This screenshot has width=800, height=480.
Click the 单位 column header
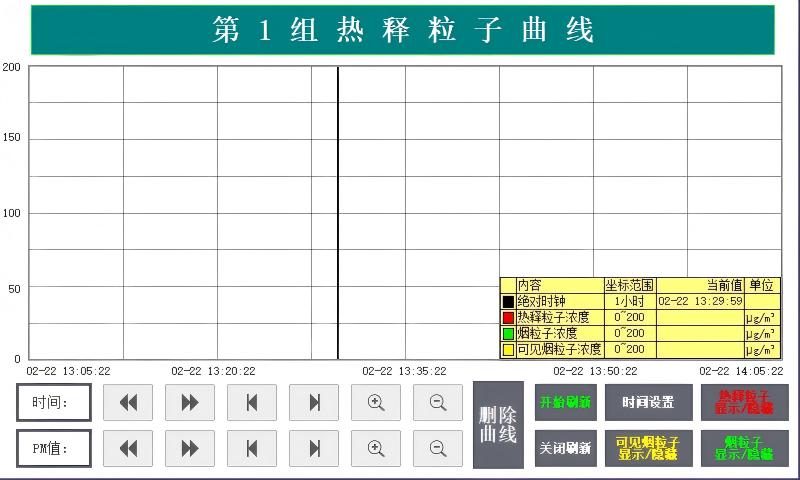(x=762, y=285)
